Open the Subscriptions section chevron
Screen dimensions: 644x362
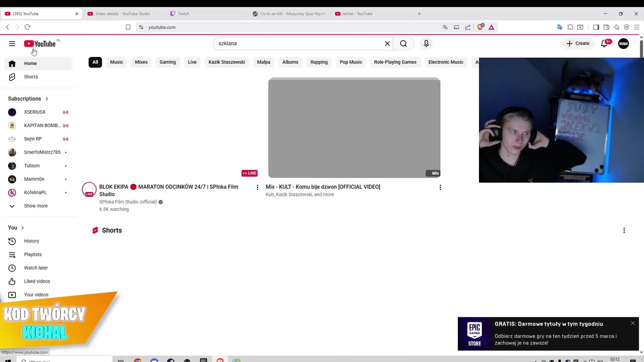click(47, 99)
